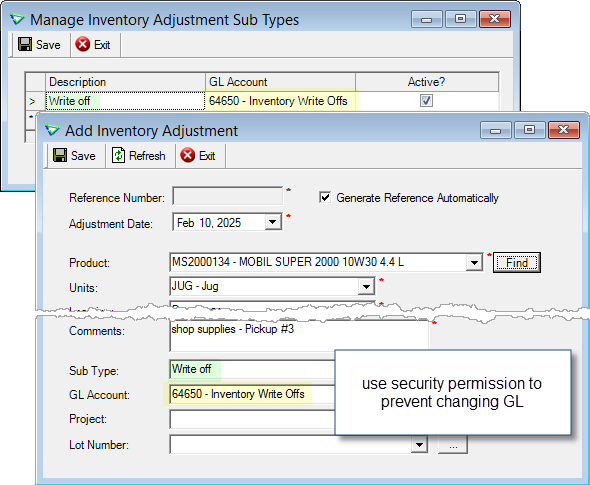Minimize the Manage Inventory Adjustment Sub Types window
Image resolution: width=590 pixels, height=485 pixels.
point(427,19)
